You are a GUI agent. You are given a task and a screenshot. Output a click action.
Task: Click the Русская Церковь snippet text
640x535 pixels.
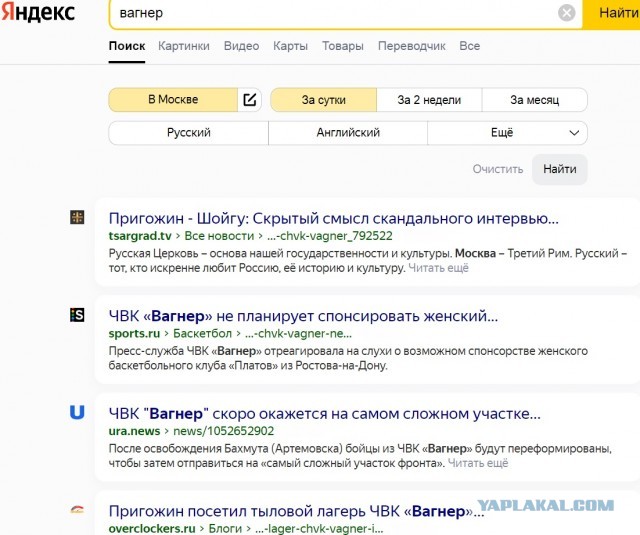[x=368, y=261]
